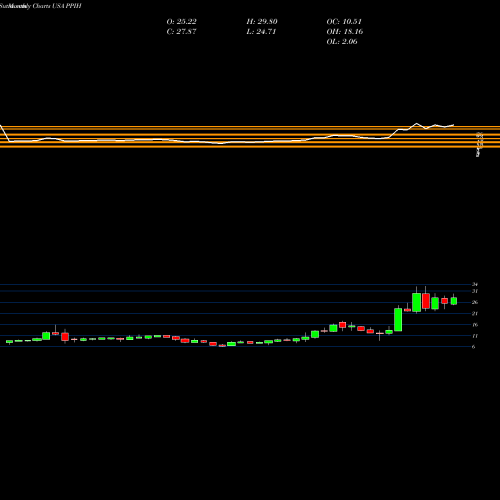The image size is (500, 500).
Task: Click the OL: 2.06 value
Action: [342, 42]
